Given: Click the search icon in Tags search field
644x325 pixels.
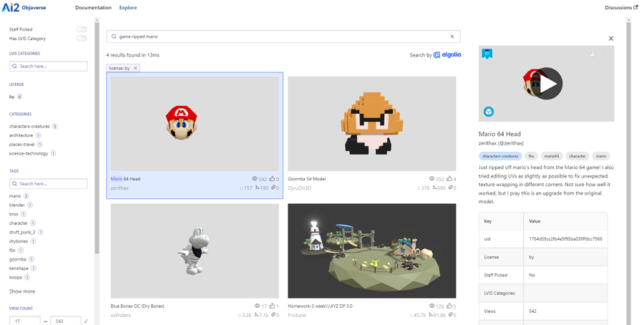Looking at the screenshot, I should point(15,184).
